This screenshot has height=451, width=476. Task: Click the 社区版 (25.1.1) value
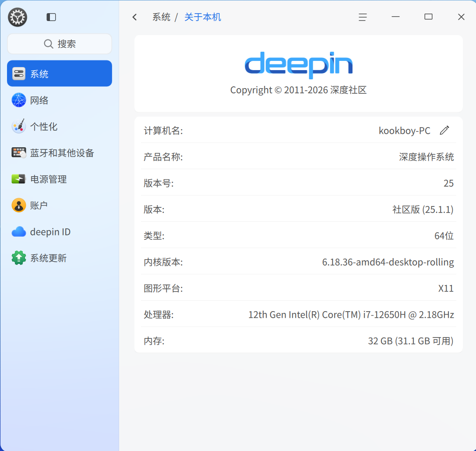[423, 210]
